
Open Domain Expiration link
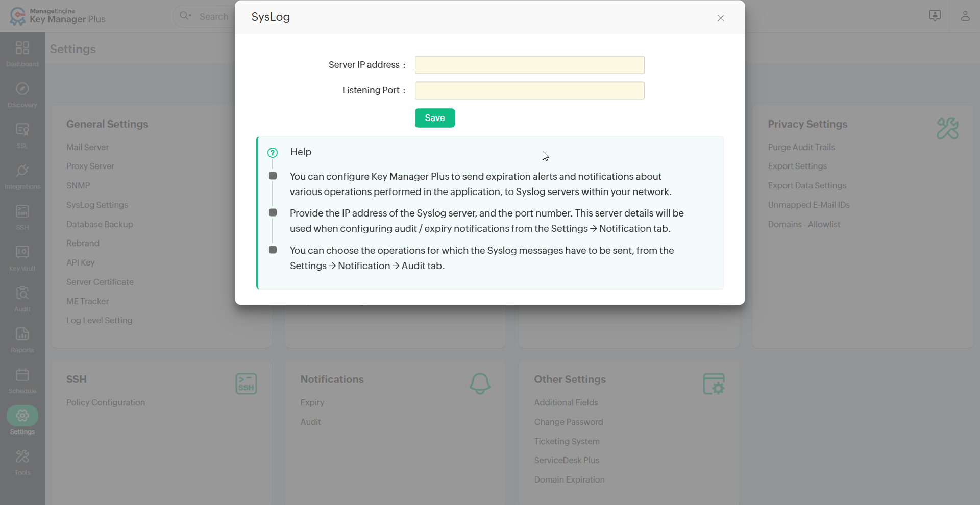pyautogui.click(x=570, y=479)
